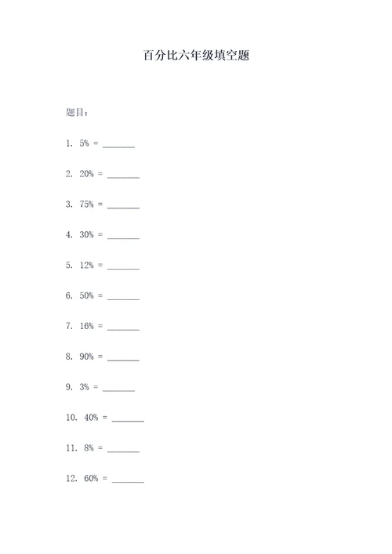The width and height of the screenshot is (392, 554).
Task: Click the 题目: heading text
Action: click(77, 112)
